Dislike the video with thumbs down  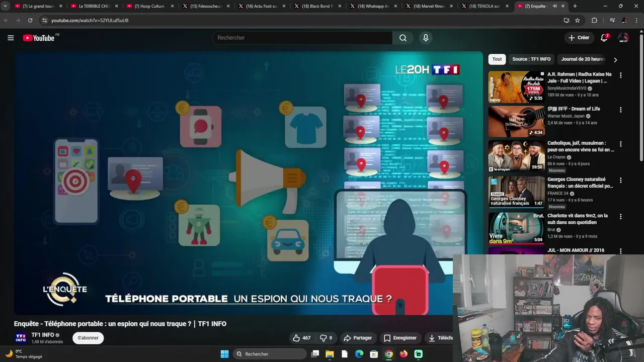[326, 338]
